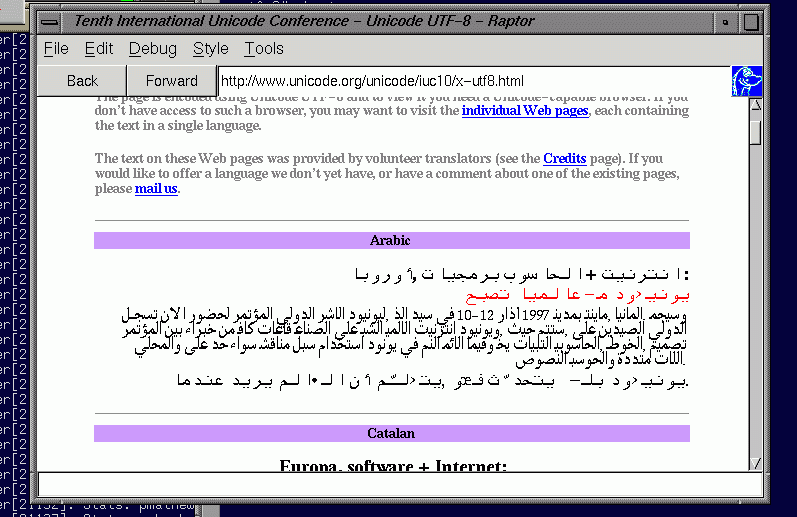Click the mail us link
797x517 pixels.
pos(156,189)
